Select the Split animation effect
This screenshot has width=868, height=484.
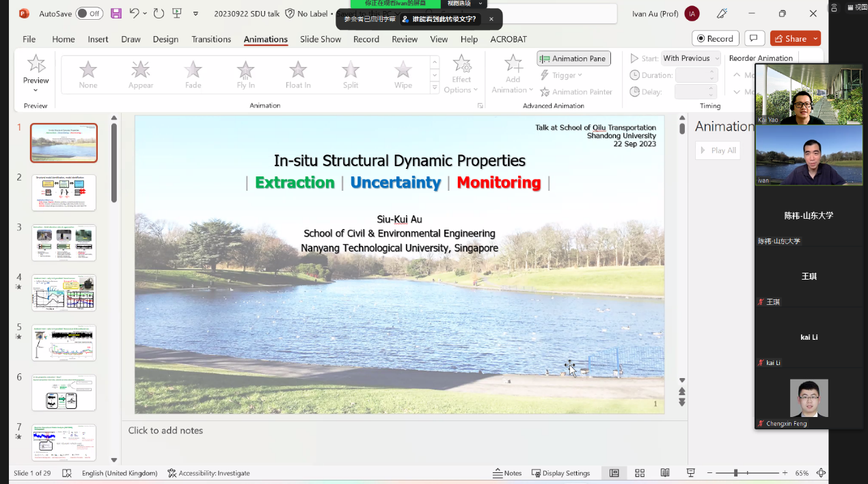(x=351, y=75)
